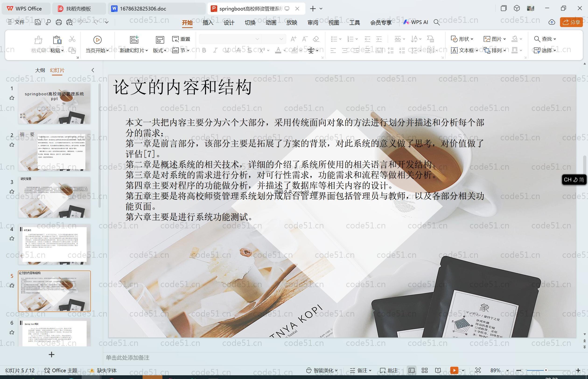Switch to the Review ribbon tab
The image size is (588, 379).
pos(313,22)
